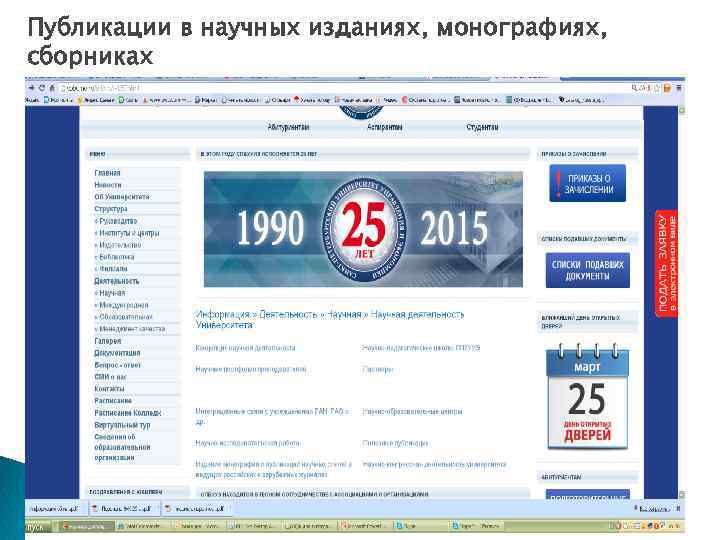Click the Приказы о зачислении blue button

pos(587,183)
